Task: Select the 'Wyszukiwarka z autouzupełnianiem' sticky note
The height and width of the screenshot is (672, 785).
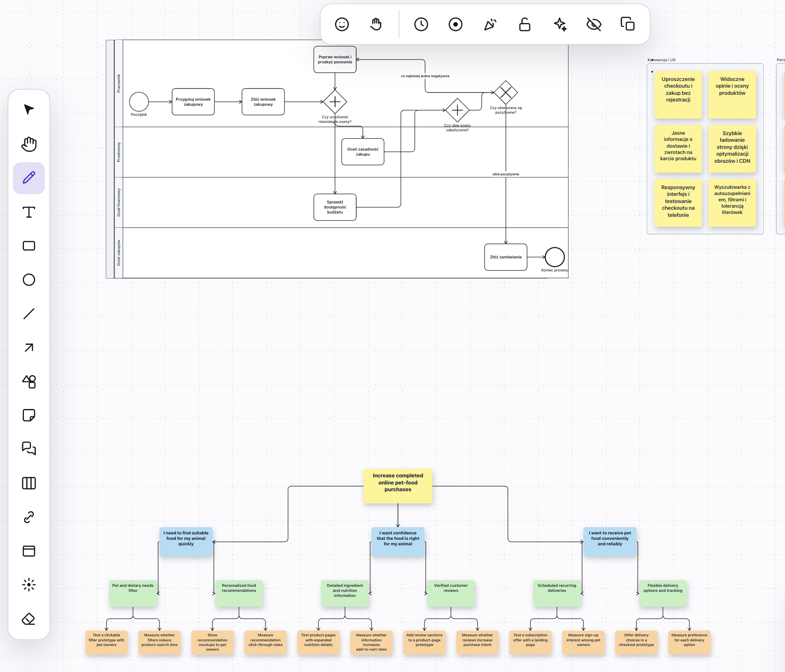Action: 732,203
